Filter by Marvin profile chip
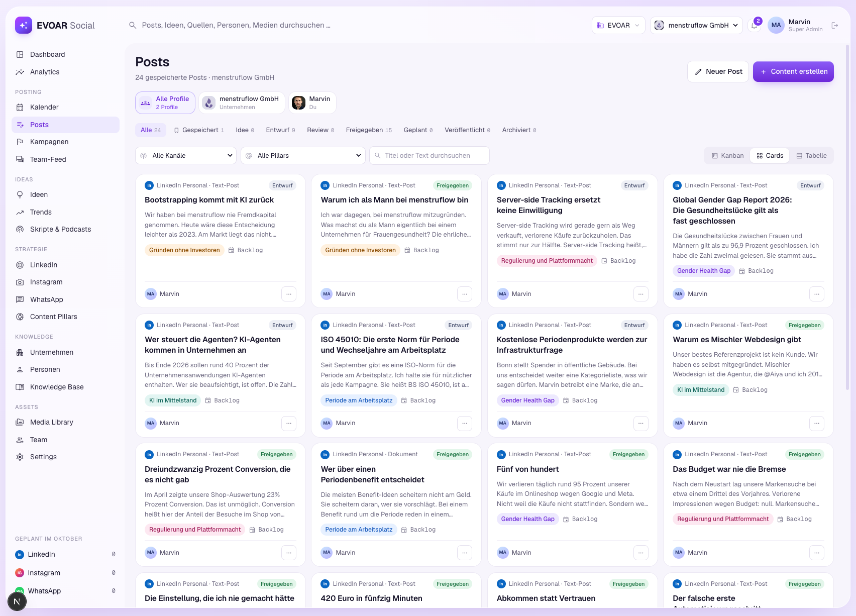The height and width of the screenshot is (616, 856). 312,102
